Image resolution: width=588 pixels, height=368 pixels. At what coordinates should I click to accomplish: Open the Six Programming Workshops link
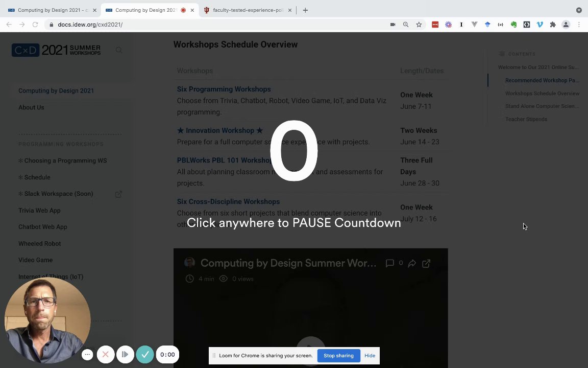tap(224, 89)
